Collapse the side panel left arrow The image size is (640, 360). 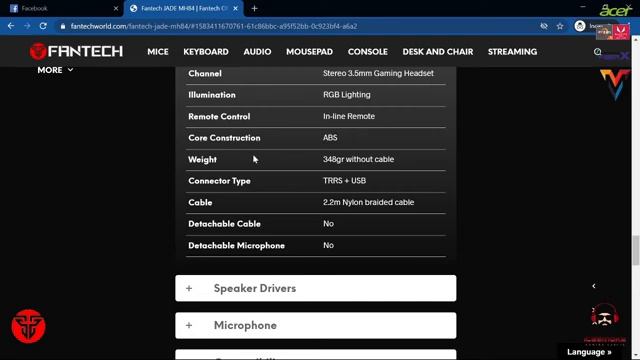tap(594, 286)
